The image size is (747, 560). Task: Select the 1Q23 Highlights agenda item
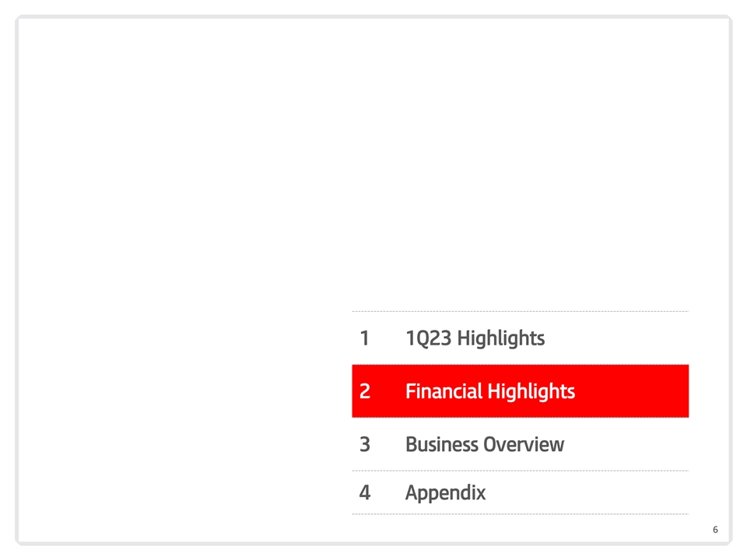tap(475, 338)
